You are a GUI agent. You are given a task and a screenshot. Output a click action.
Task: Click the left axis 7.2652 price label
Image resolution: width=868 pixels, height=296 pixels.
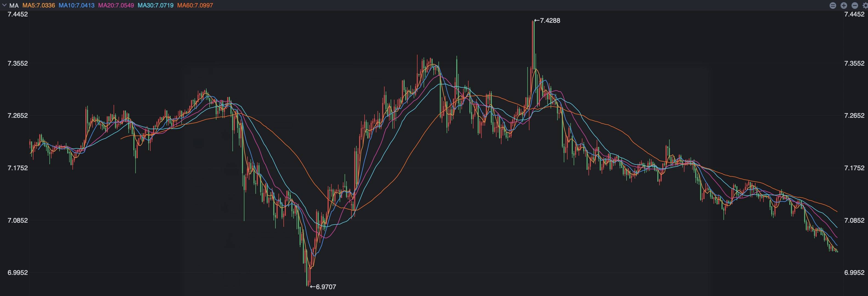[x=18, y=116]
